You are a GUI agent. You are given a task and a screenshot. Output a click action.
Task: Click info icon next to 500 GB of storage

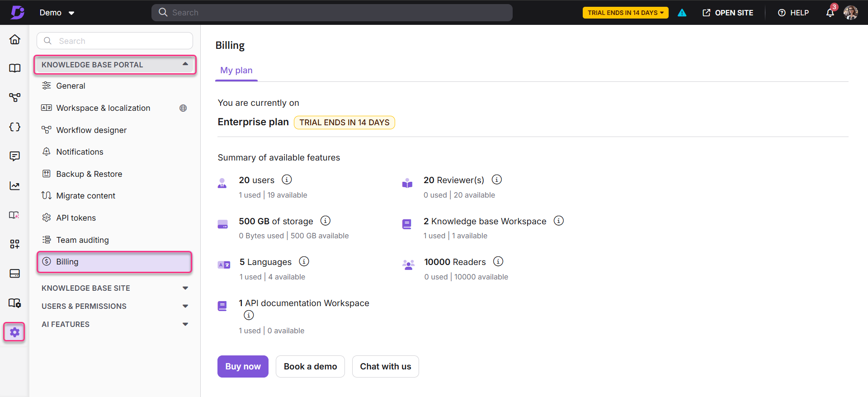point(325,221)
